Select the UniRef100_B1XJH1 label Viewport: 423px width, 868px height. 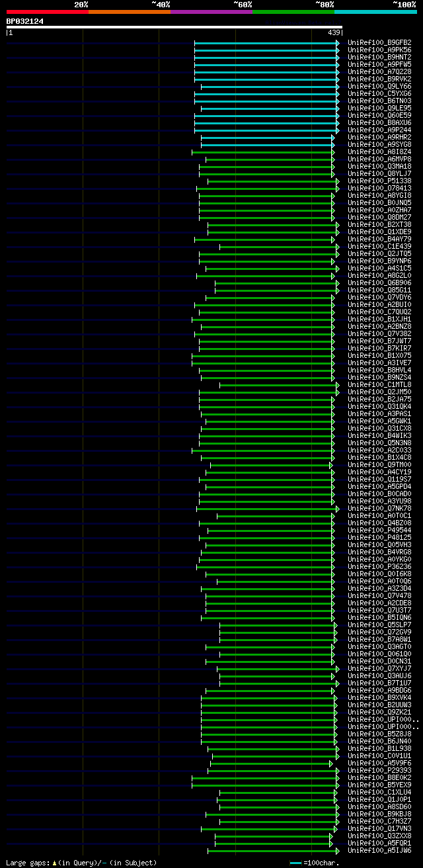pyautogui.click(x=379, y=320)
